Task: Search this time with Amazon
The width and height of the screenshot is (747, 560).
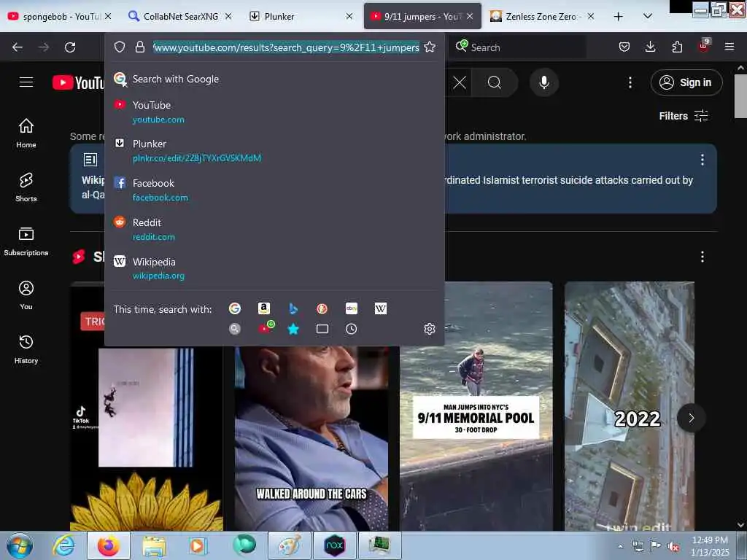Action: (x=264, y=308)
